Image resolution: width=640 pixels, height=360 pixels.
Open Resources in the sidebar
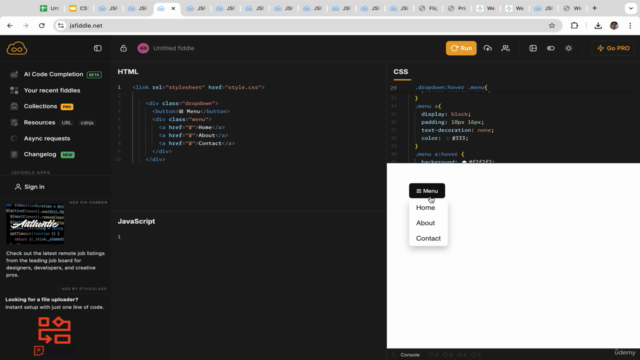39,122
